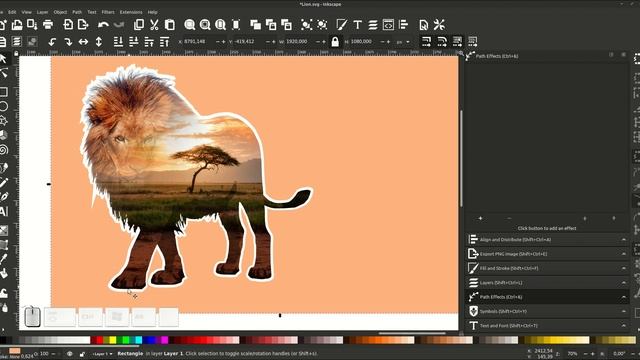
Task: Zoom to fit selection icon
Action: (x=189, y=24)
